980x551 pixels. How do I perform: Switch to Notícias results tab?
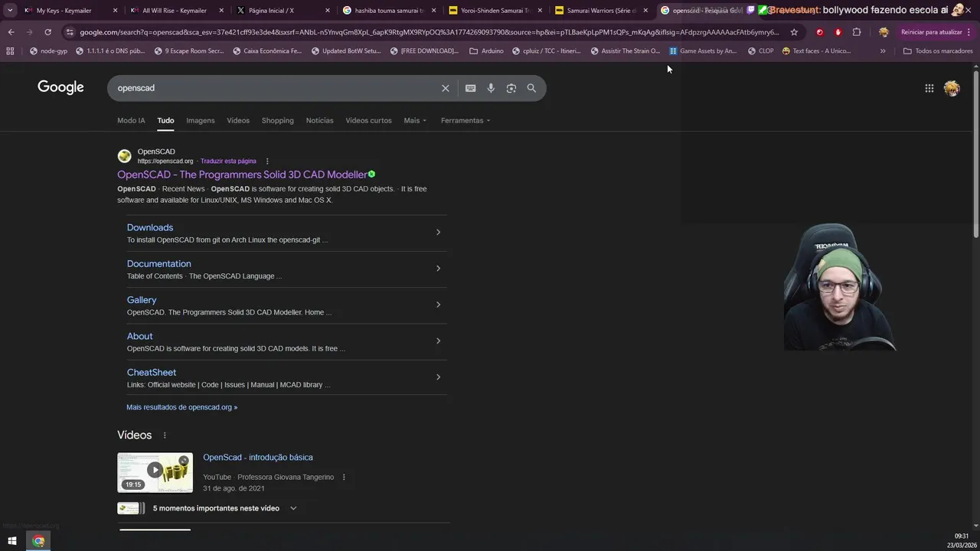pos(319,120)
